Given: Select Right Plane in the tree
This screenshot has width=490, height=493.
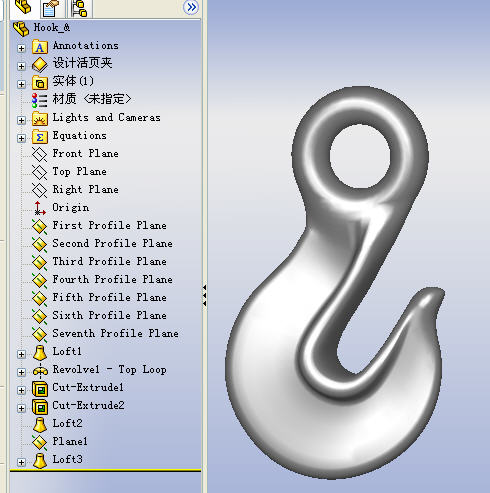Looking at the screenshot, I should [86, 189].
